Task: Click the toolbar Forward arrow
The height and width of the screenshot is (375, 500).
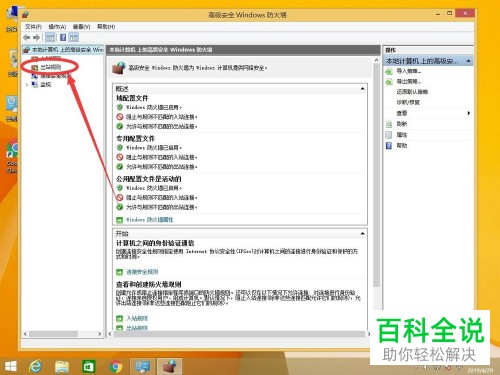Action: [x=36, y=37]
